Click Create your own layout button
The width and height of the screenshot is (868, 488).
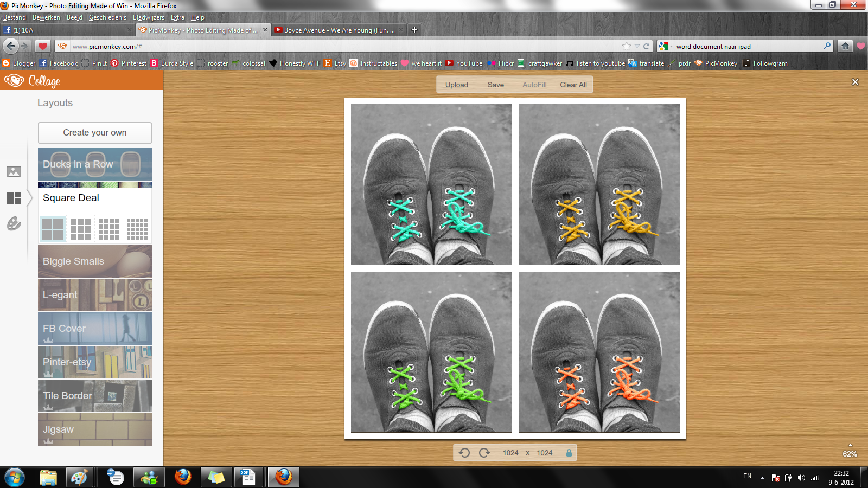click(95, 133)
